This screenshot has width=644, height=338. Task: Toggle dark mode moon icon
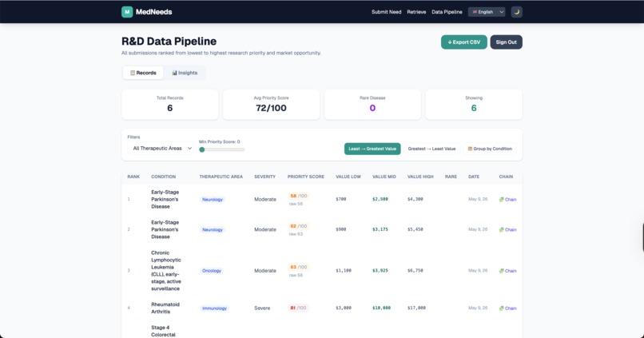[517, 12]
